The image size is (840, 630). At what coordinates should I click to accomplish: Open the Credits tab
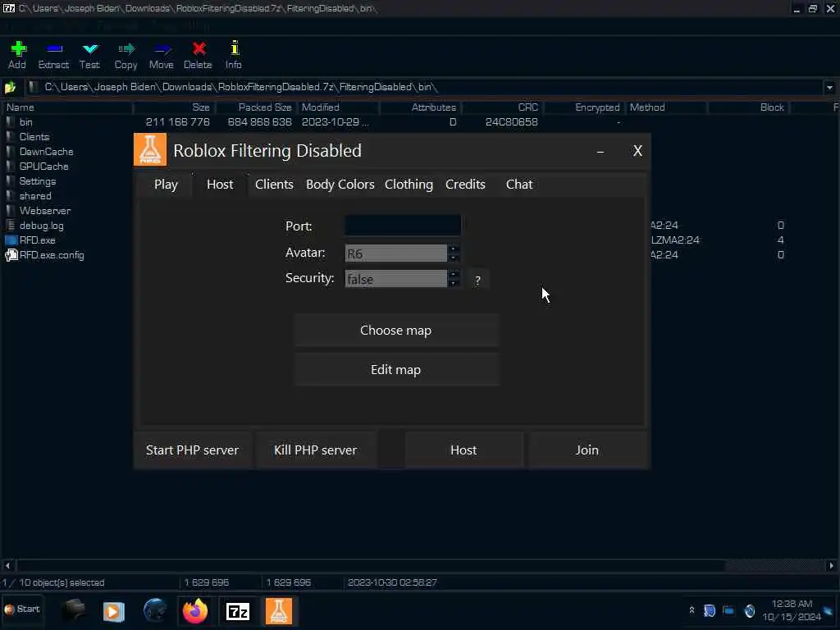click(x=465, y=185)
